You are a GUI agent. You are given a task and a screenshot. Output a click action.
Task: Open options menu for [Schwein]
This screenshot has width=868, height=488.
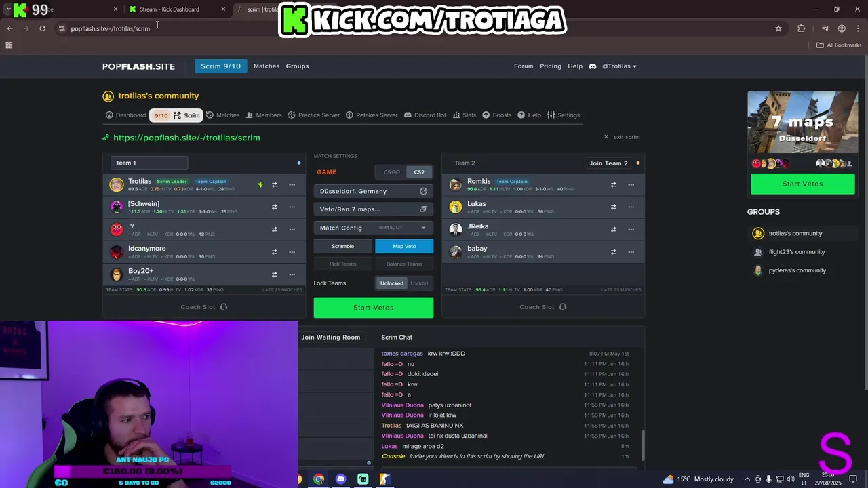coord(292,207)
